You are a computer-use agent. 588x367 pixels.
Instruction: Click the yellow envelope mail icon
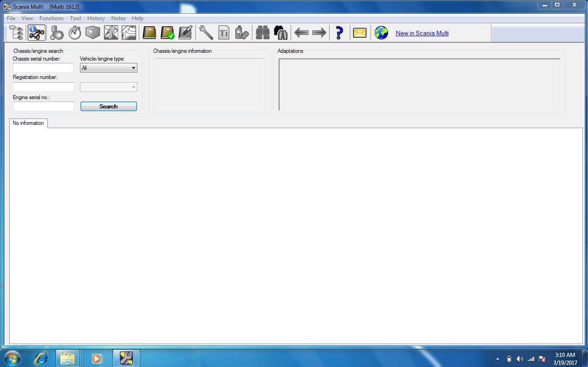[360, 33]
